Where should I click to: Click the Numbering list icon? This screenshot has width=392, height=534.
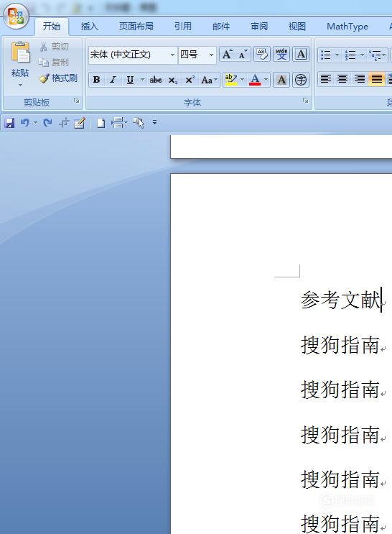350,55
